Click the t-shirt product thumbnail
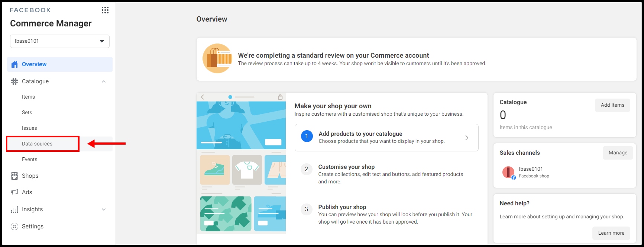This screenshot has height=247, width=644. coord(247,170)
